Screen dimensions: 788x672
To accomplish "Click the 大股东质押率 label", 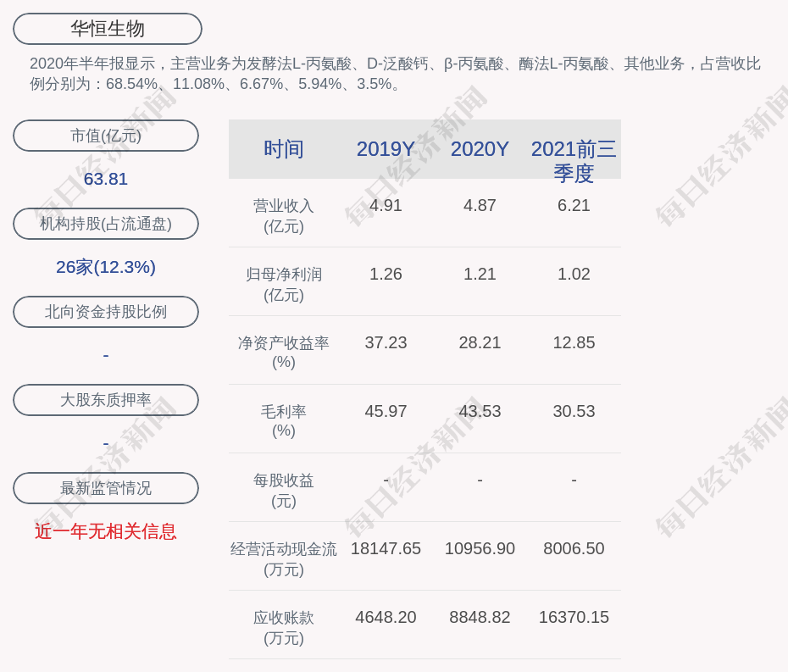I will tap(106, 400).
